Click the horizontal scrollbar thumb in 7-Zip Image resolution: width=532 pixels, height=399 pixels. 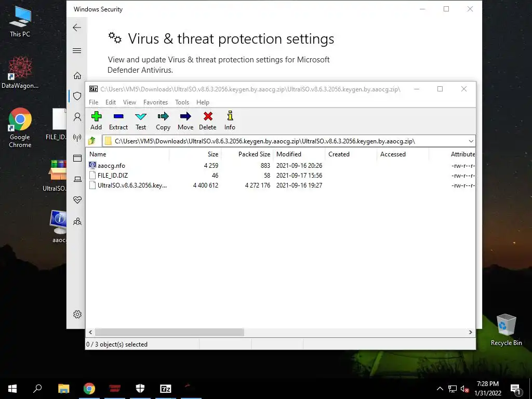point(169,332)
